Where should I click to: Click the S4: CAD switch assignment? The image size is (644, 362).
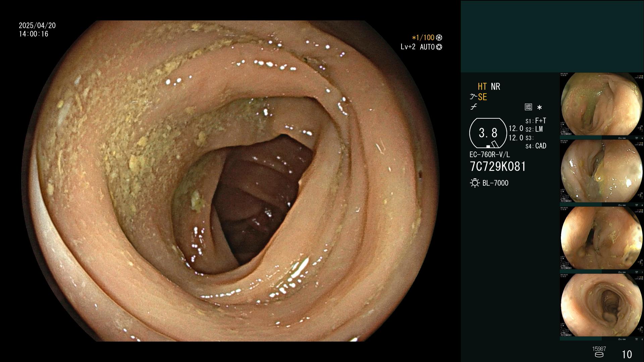point(536,146)
